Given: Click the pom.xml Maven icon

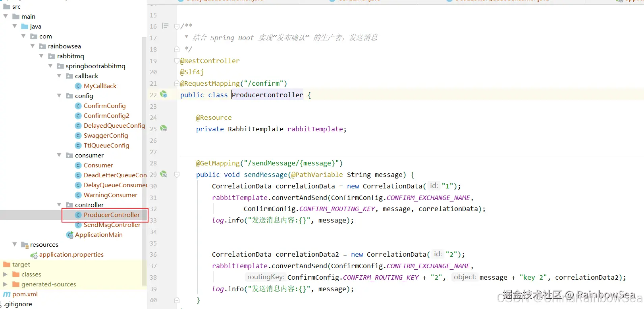Looking at the screenshot, I should [x=7, y=294].
